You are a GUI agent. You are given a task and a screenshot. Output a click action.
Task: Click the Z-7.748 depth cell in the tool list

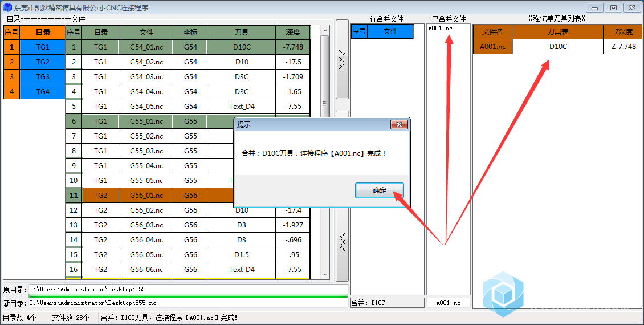point(623,46)
